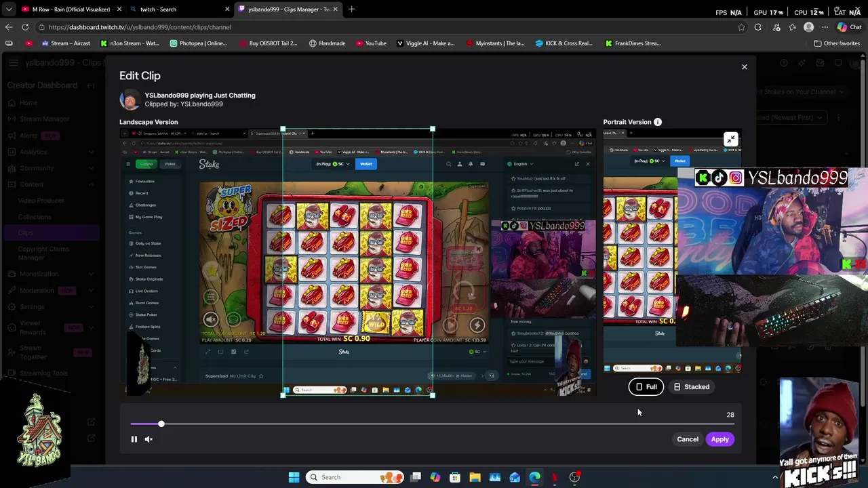Viewport: 868px width, 488px height.
Task: Select the Stacked portrait layout
Action: (691, 387)
